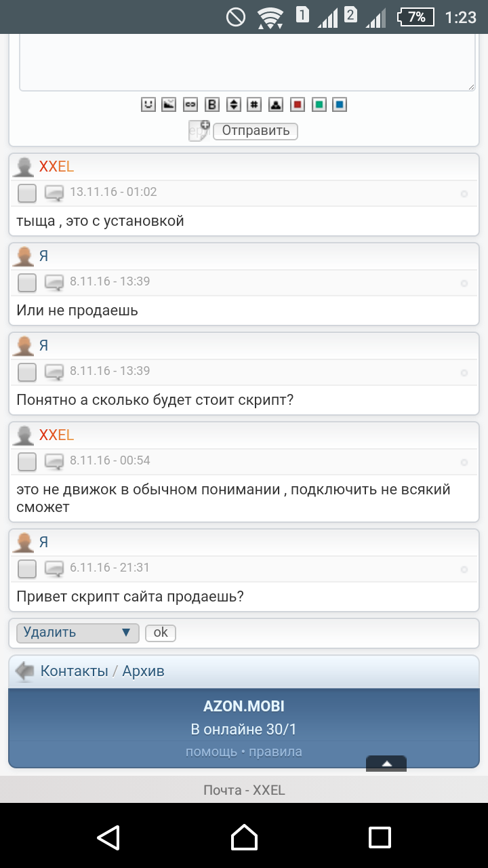This screenshot has width=488, height=868.
Task: Click the attach file icon beside Отправить
Action: point(199,131)
